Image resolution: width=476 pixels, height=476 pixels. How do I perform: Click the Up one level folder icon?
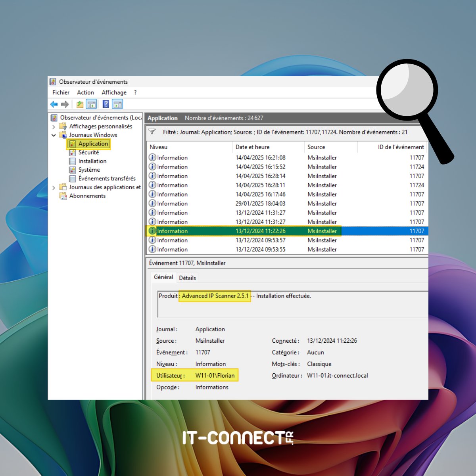(x=80, y=104)
